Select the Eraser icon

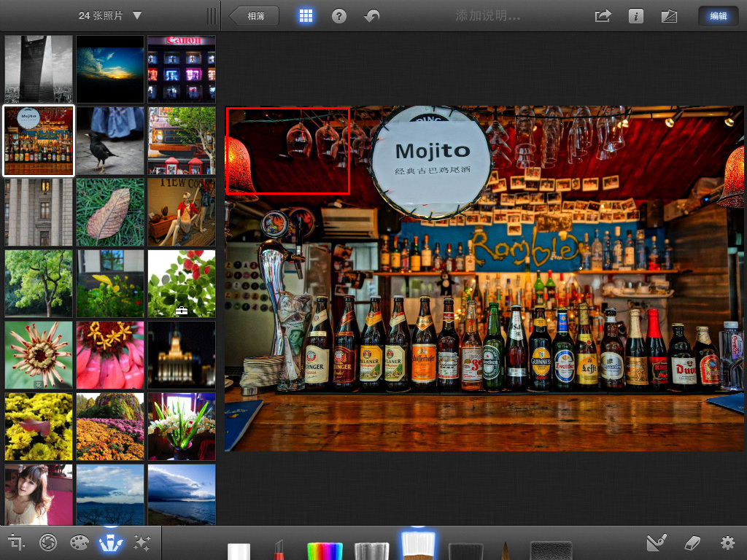click(692, 542)
